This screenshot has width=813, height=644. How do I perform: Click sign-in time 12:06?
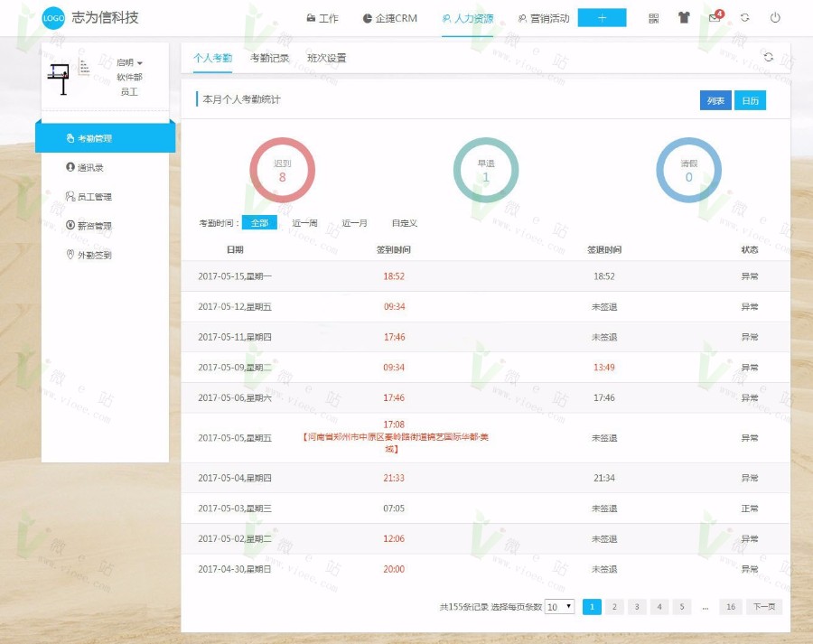(x=394, y=538)
